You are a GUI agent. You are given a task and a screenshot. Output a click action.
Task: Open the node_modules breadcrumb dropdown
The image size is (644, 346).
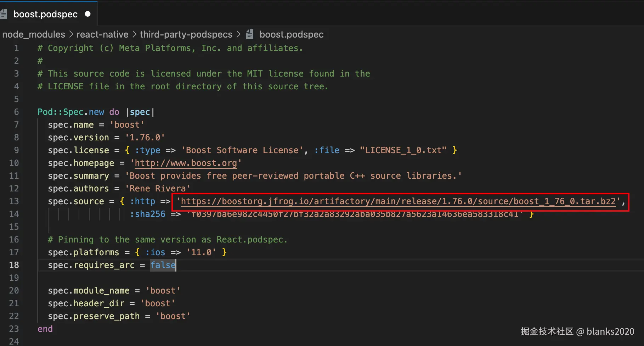tap(34, 34)
